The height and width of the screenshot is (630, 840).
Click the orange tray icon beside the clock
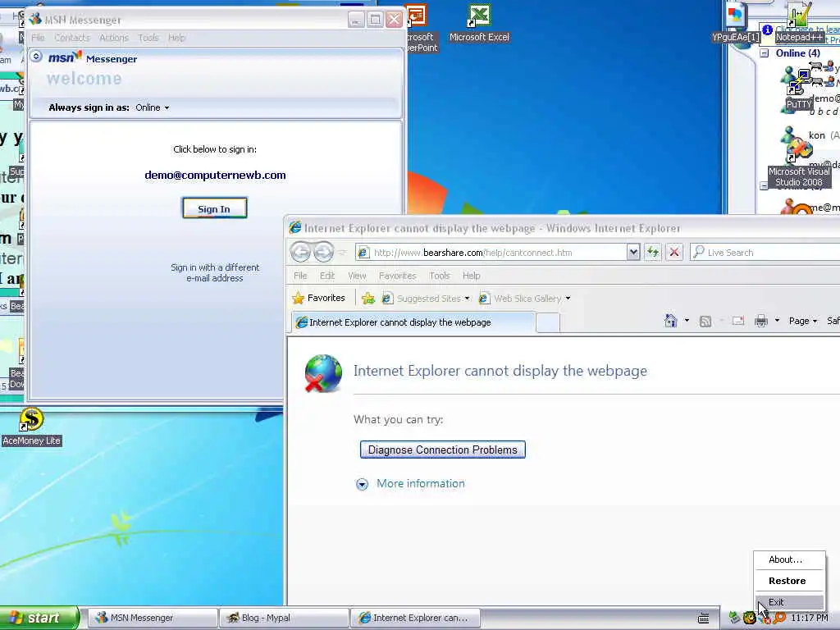click(x=779, y=618)
